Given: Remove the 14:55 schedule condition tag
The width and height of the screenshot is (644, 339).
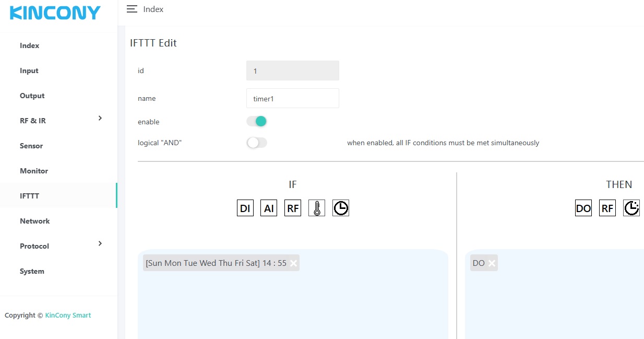Looking at the screenshot, I should point(293,263).
